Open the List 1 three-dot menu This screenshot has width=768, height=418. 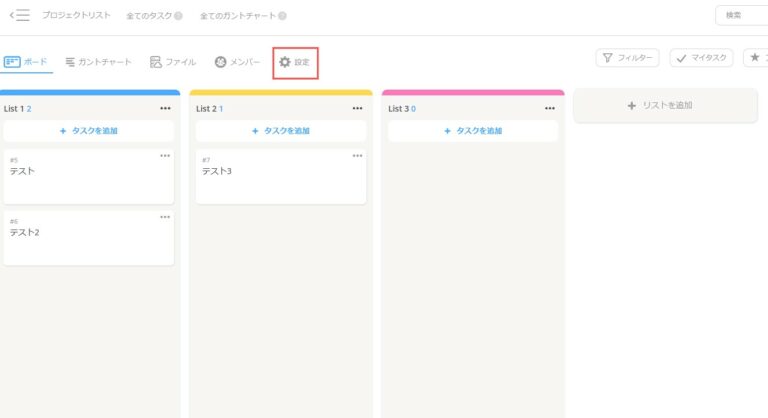[165, 108]
